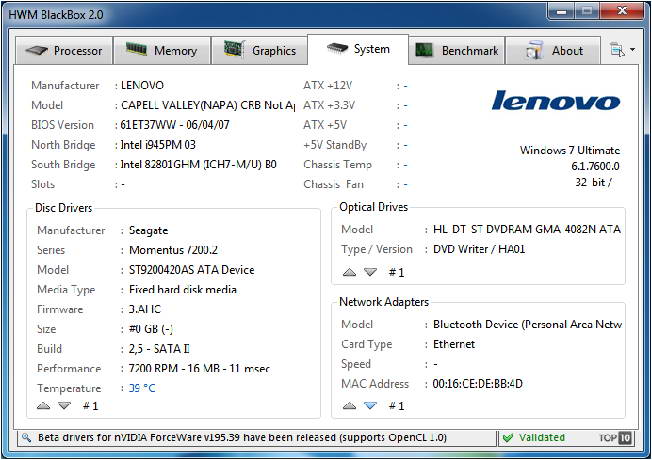Click the Windows 7 Ultimate label
This screenshot has width=652, height=460.
[x=569, y=150]
